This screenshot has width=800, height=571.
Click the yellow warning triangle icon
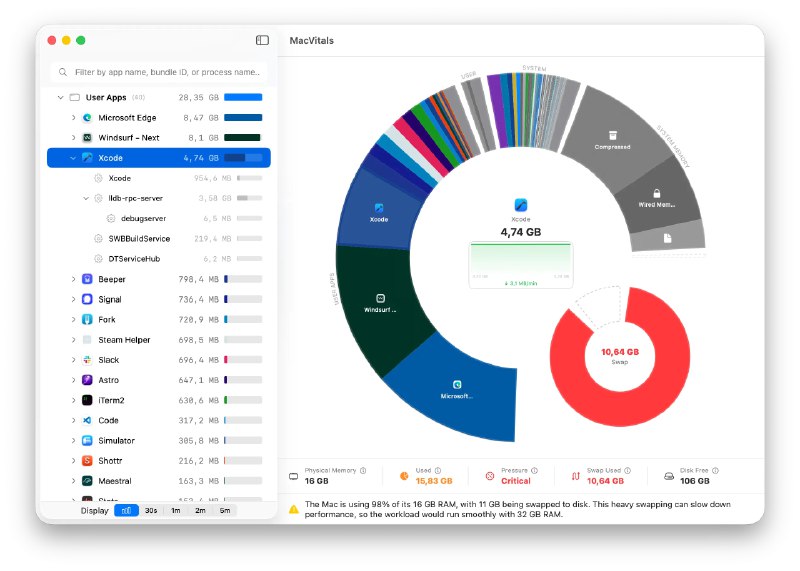pyautogui.click(x=294, y=509)
